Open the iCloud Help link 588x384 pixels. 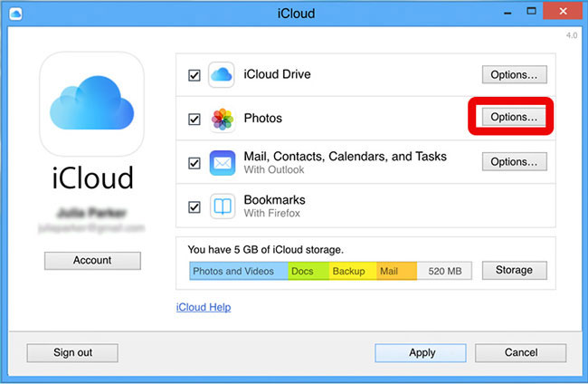point(204,307)
